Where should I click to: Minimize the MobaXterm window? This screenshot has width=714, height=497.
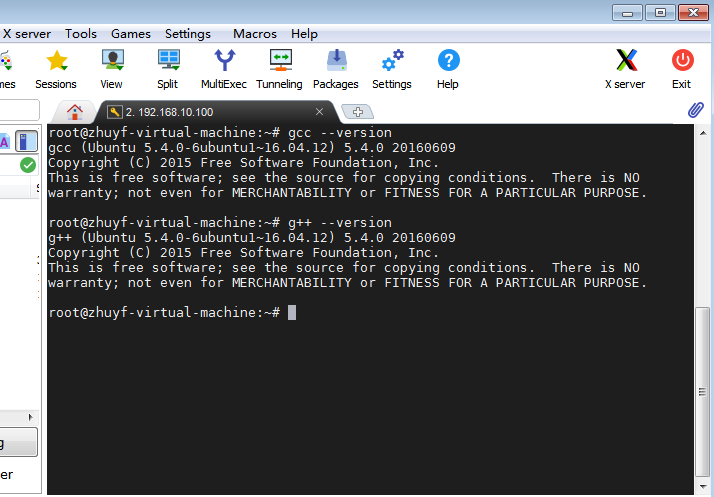click(x=627, y=12)
